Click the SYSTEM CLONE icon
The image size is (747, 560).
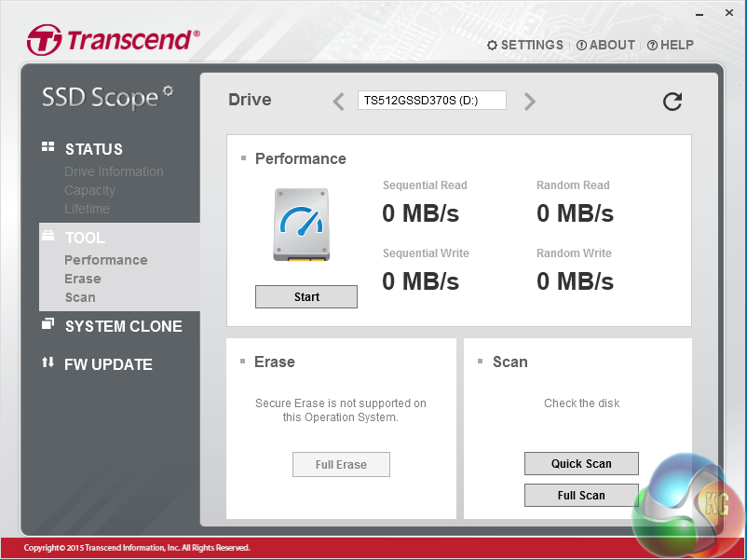(48, 323)
